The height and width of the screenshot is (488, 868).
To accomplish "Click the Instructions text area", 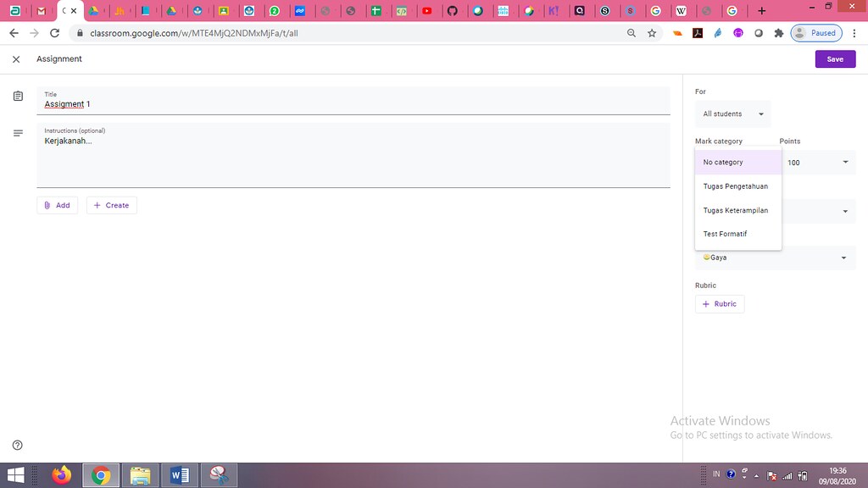I will 353,156.
